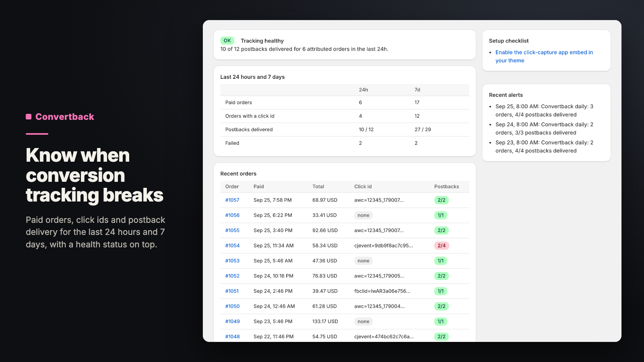The image size is (644, 362).
Task: Click the 1/1 badge for order #1053
Action: pyautogui.click(x=441, y=261)
